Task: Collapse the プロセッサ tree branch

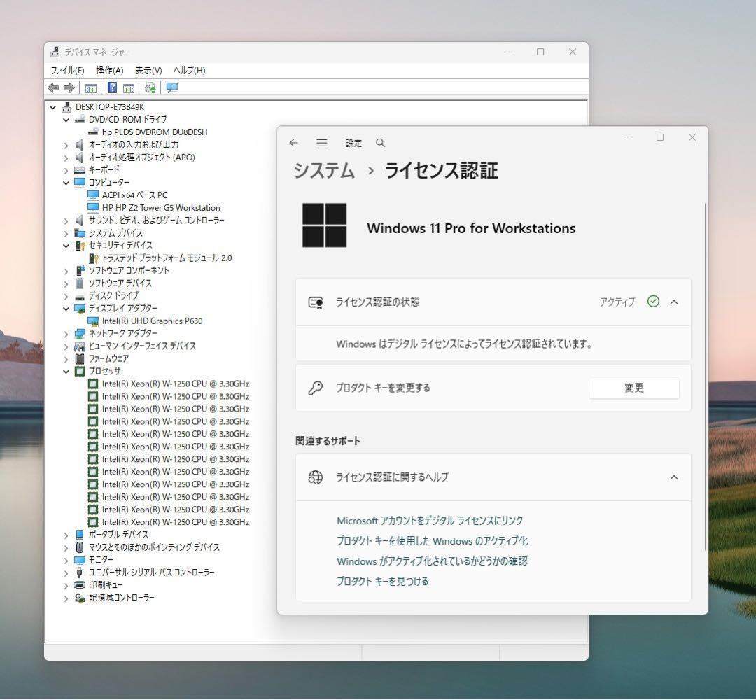Action: (66, 370)
